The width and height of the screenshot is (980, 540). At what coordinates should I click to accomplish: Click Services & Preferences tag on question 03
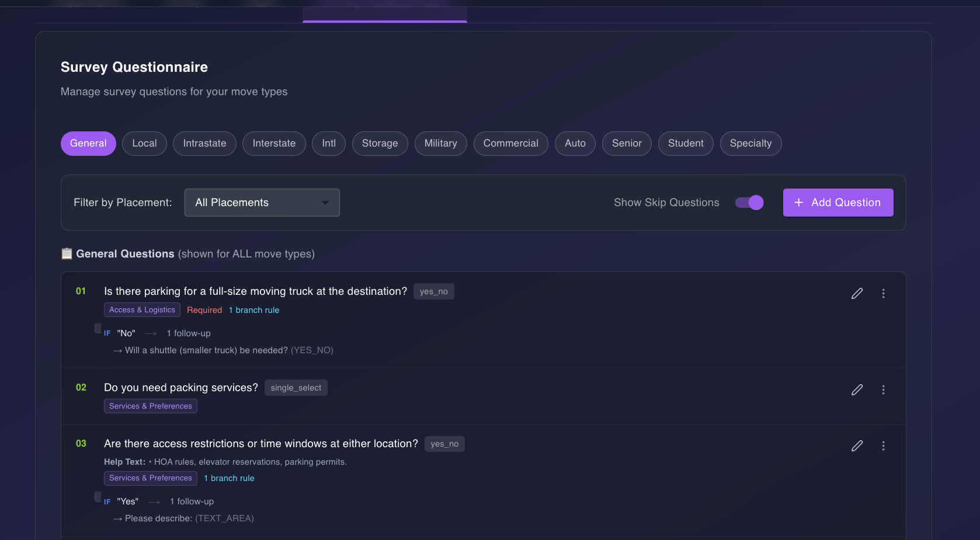[151, 478]
